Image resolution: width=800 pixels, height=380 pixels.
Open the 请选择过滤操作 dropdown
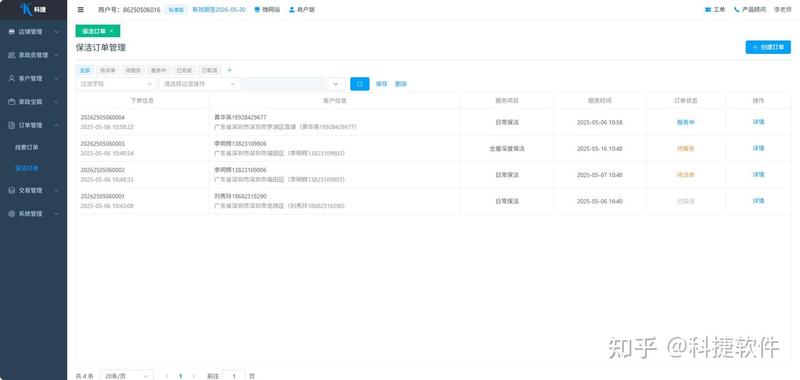(199, 84)
